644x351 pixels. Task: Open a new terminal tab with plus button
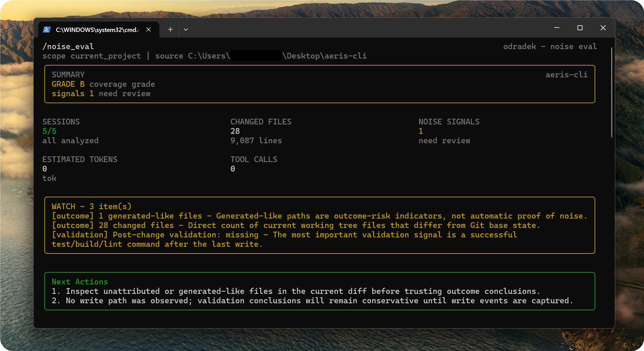[x=170, y=30]
